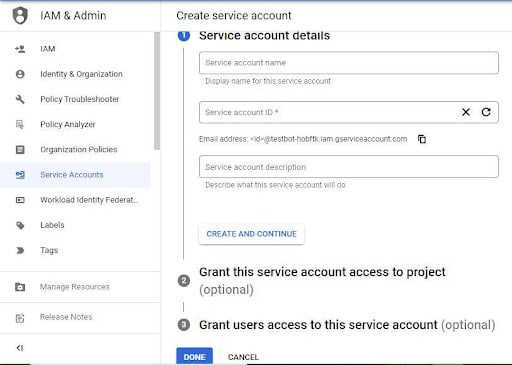
Task: Click the Service account description field
Action: tap(349, 167)
